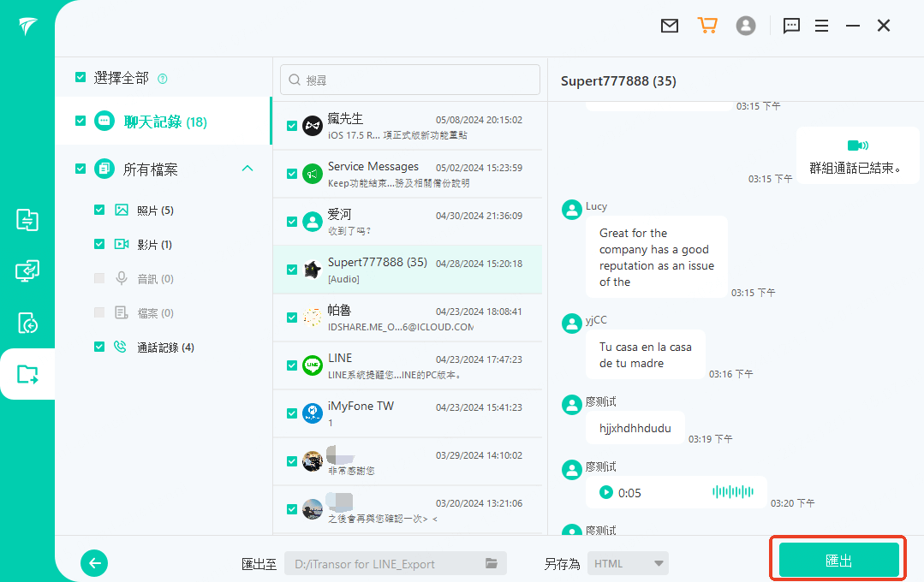Open the 另存為 HTML format dropdown
Screen dimensions: 924x582
[628, 562]
